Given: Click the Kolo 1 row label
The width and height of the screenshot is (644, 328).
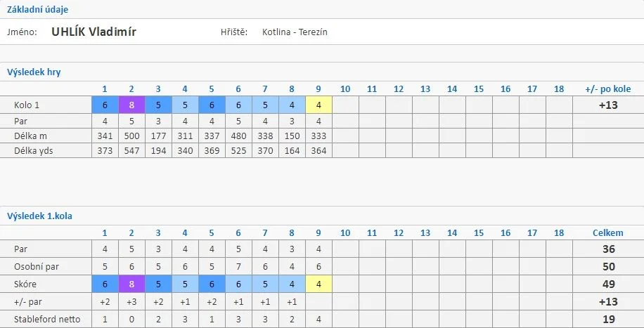Looking at the screenshot, I should (x=27, y=105).
